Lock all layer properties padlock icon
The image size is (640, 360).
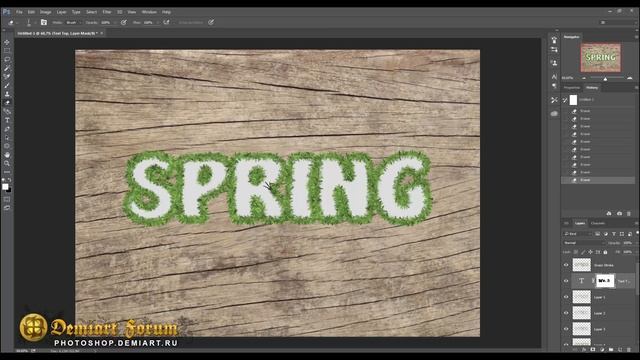coord(605,252)
